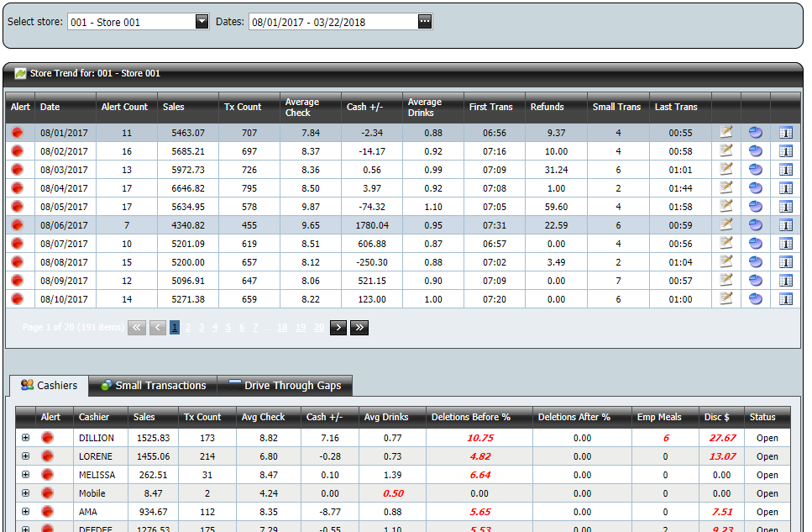812x532 pixels.
Task: Go to the next page of results
Action: [x=338, y=328]
